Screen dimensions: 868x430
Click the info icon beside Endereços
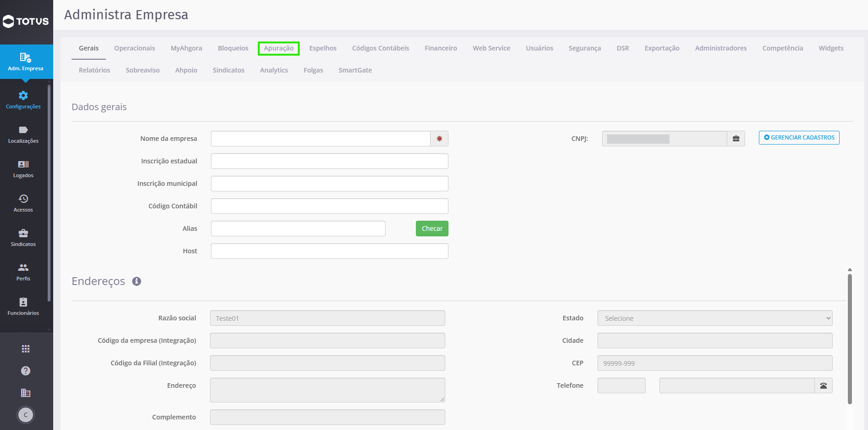[137, 281]
